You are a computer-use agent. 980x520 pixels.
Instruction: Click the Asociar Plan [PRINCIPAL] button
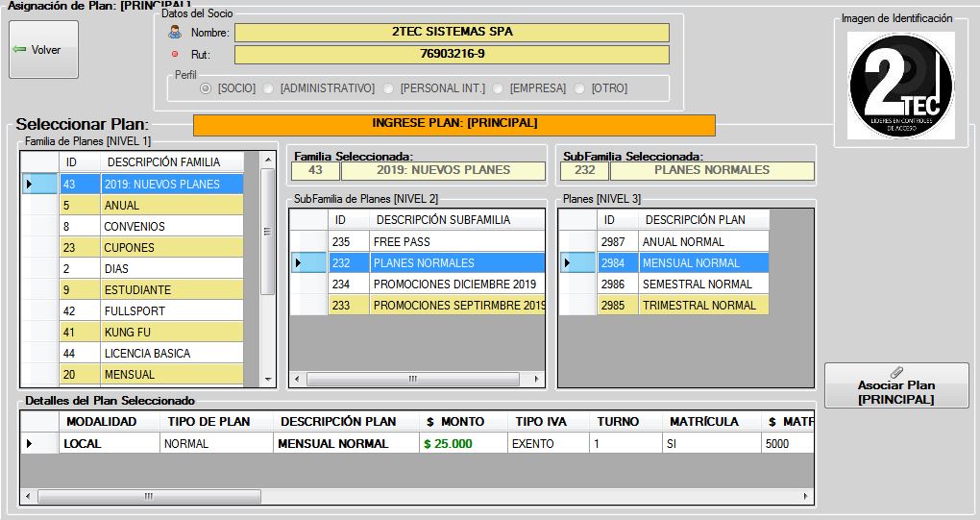[896, 385]
